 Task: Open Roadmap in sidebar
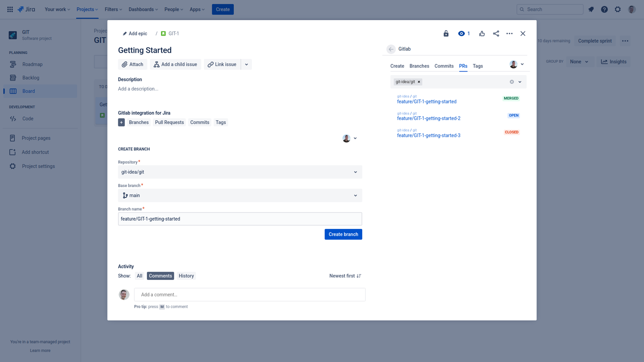(x=40, y=64)
